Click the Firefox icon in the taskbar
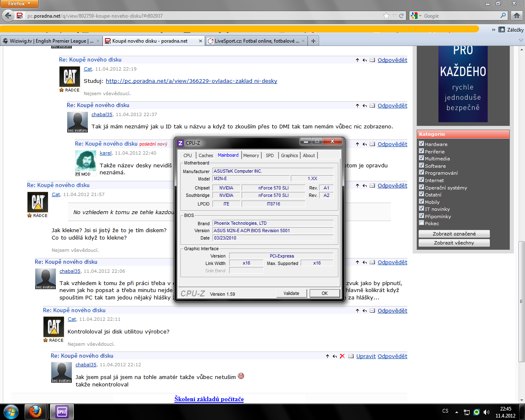This screenshot has width=525, height=420. click(x=36, y=411)
